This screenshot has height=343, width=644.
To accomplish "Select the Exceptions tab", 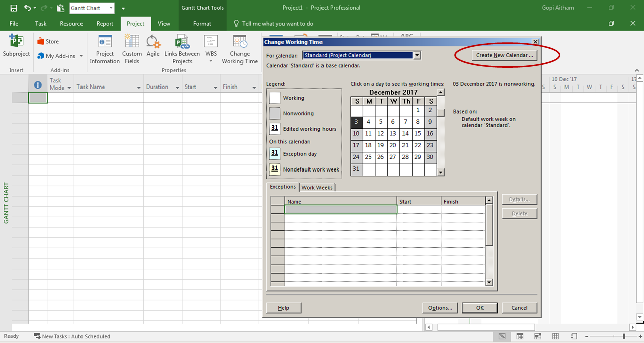I will (x=283, y=187).
